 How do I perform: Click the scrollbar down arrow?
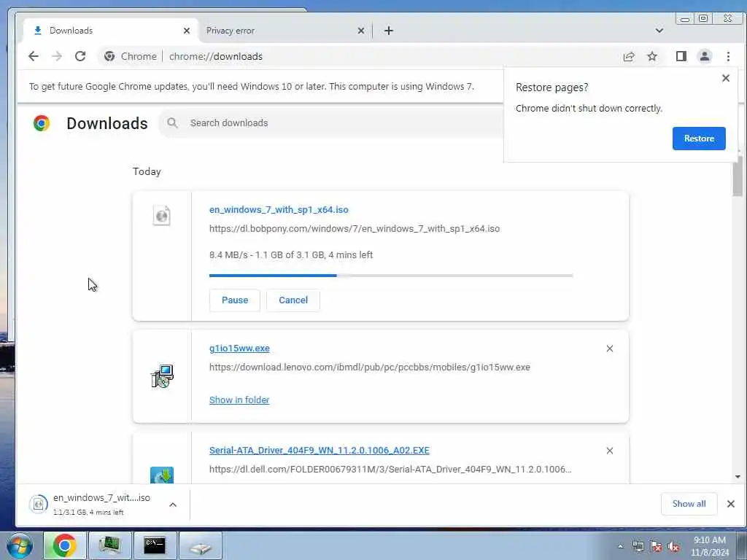point(738,477)
